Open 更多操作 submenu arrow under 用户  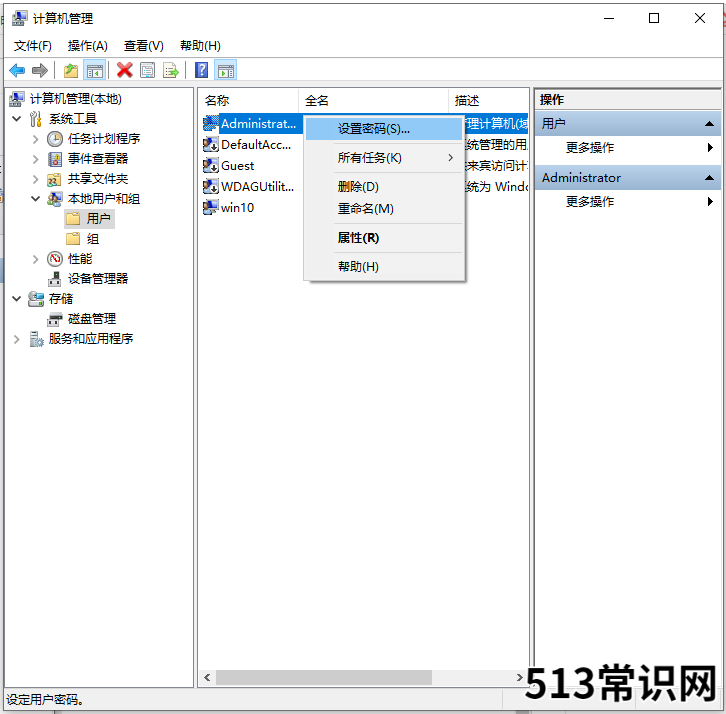[x=710, y=148]
